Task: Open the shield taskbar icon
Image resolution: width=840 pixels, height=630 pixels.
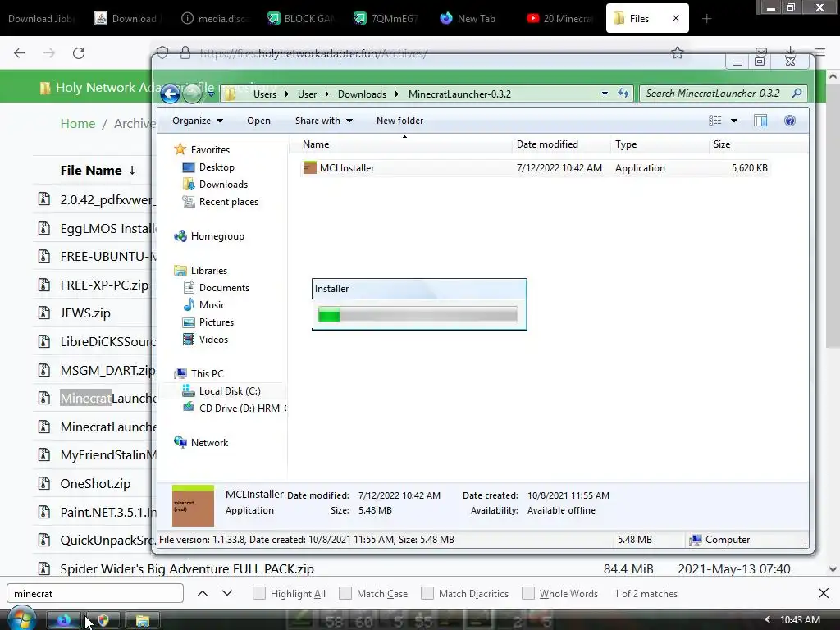Action: (103, 620)
